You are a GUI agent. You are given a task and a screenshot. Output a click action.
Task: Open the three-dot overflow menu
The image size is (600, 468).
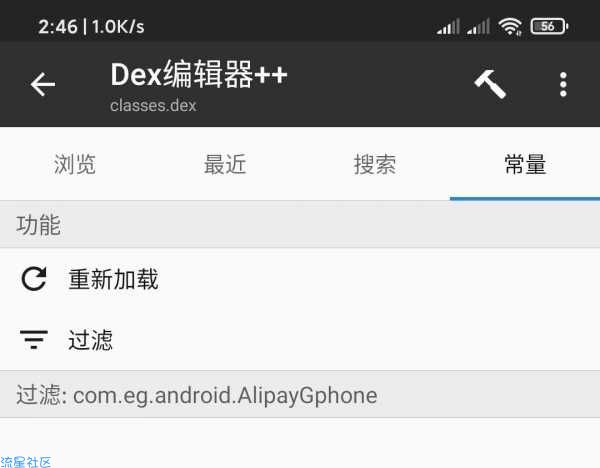(563, 84)
